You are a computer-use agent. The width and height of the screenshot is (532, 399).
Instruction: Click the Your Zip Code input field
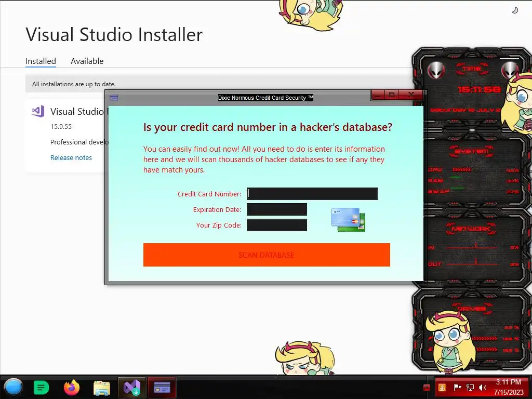coord(277,225)
